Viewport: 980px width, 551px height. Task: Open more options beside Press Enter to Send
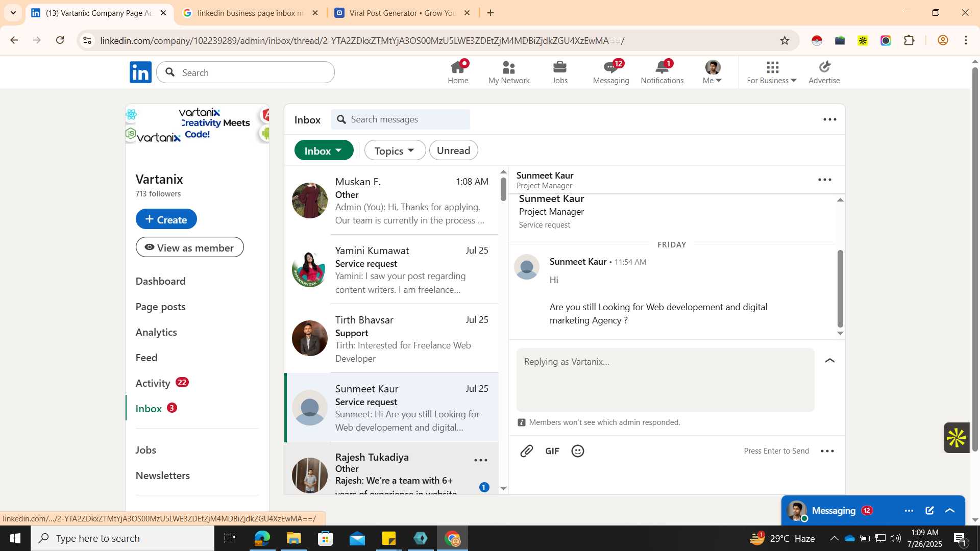click(827, 451)
